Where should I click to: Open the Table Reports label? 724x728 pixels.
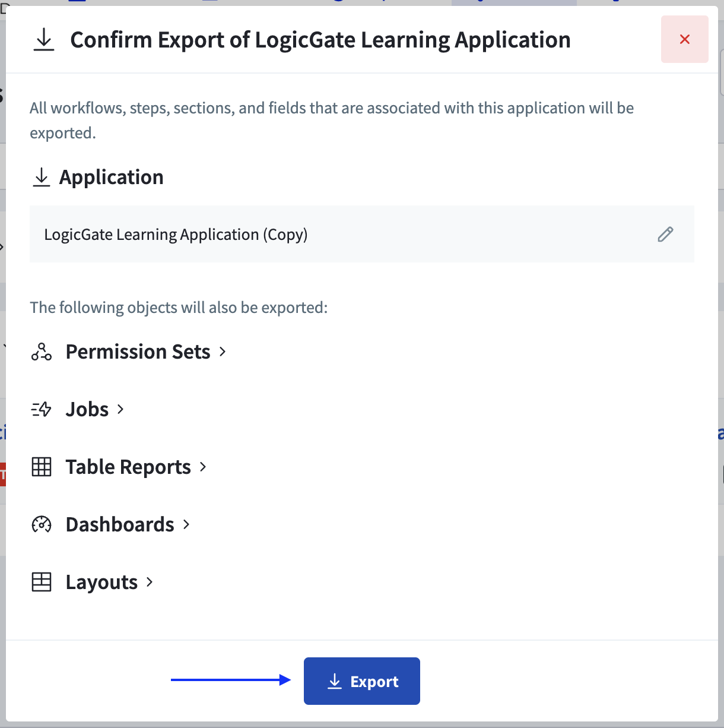point(128,467)
